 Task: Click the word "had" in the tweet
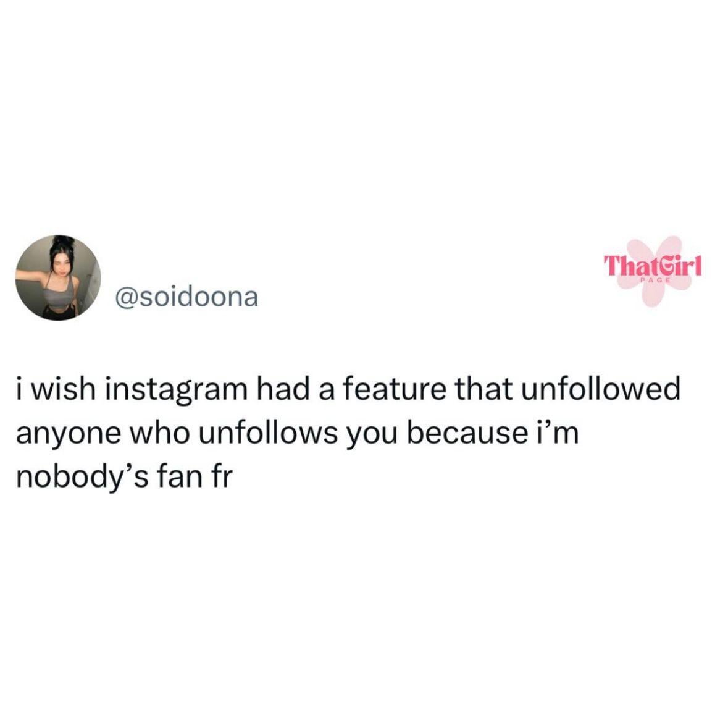pyautogui.click(x=283, y=389)
